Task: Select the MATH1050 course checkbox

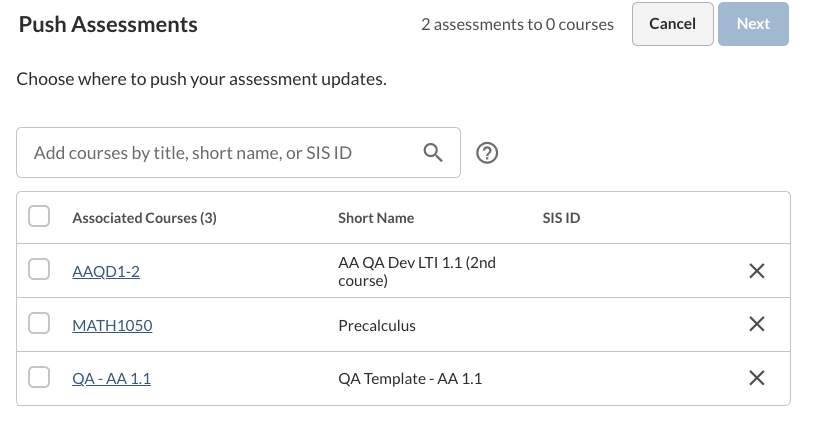Action: (x=39, y=323)
